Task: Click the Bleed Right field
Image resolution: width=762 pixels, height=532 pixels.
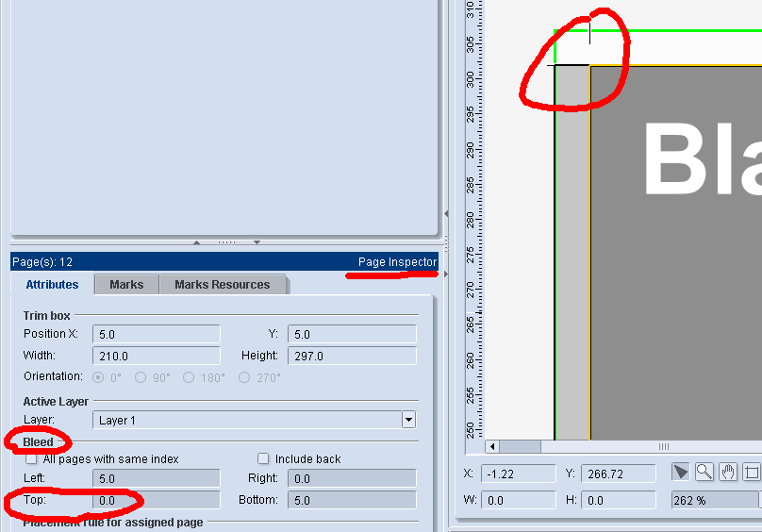Action: [x=352, y=478]
